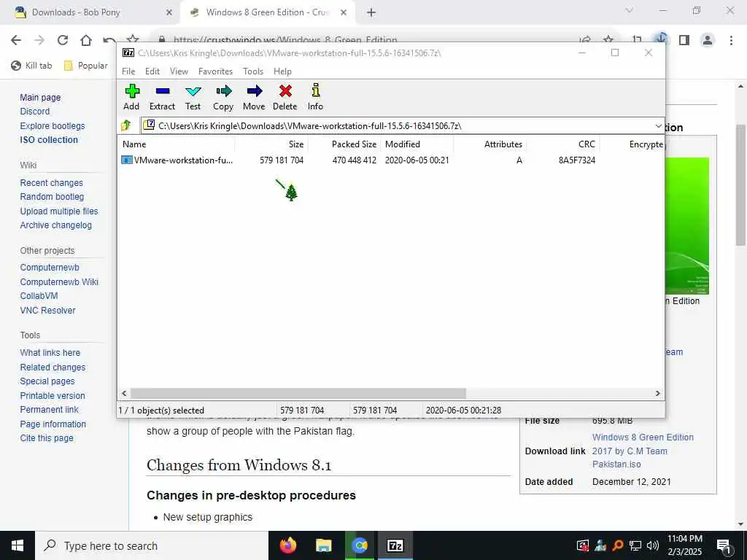Open File Explorer from the taskbar

[323, 545]
